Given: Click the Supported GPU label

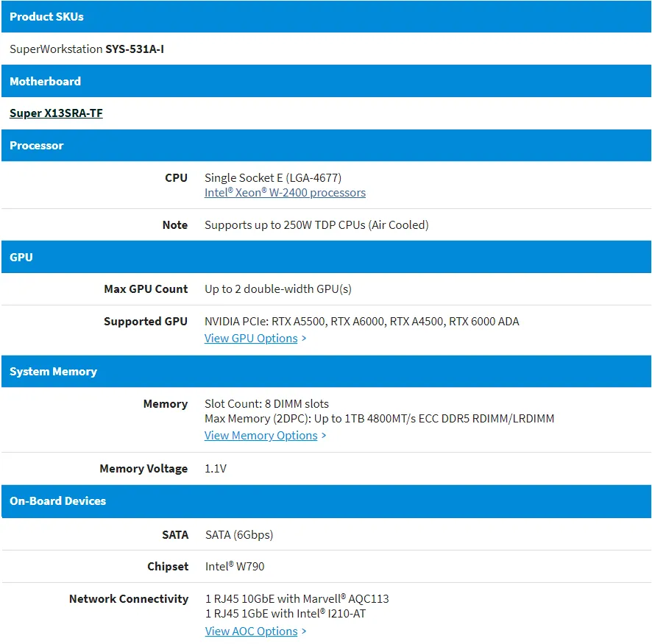Looking at the screenshot, I should [x=146, y=322].
